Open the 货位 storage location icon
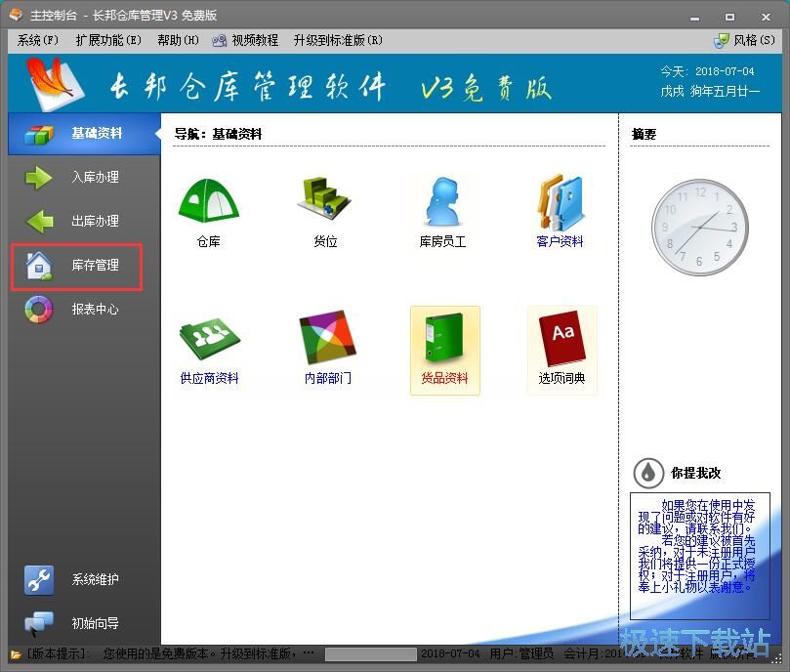790x672 pixels. pyautogui.click(x=325, y=197)
